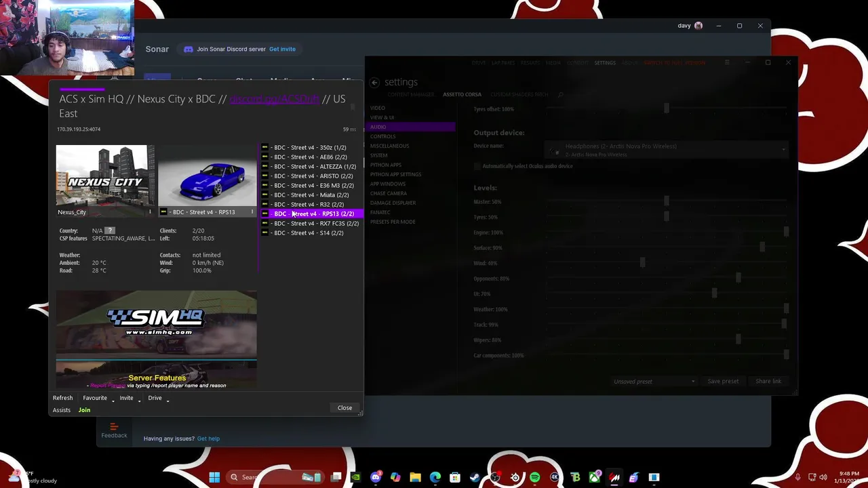Open the Nexus_City track options dots
This screenshot has width=868, height=488.
coord(150,212)
